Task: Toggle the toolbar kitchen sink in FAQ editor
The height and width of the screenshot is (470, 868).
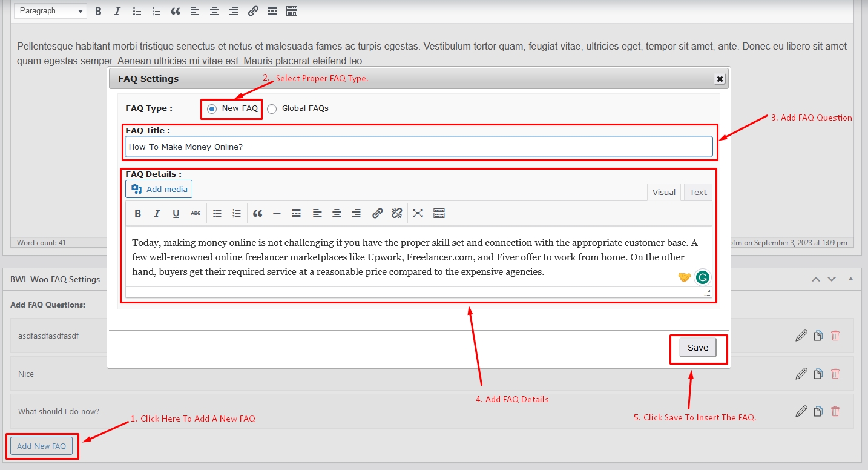Action: point(439,213)
